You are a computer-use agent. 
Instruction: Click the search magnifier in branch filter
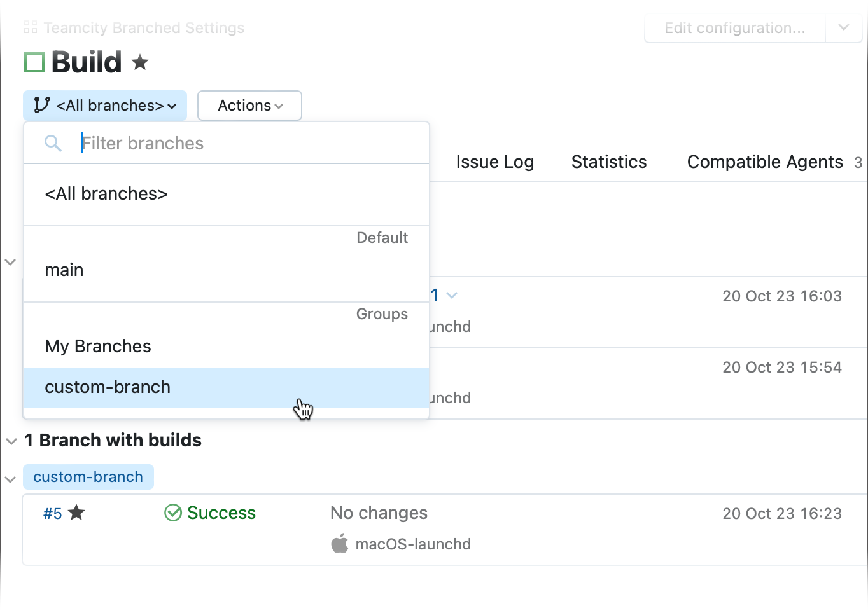pos(53,144)
